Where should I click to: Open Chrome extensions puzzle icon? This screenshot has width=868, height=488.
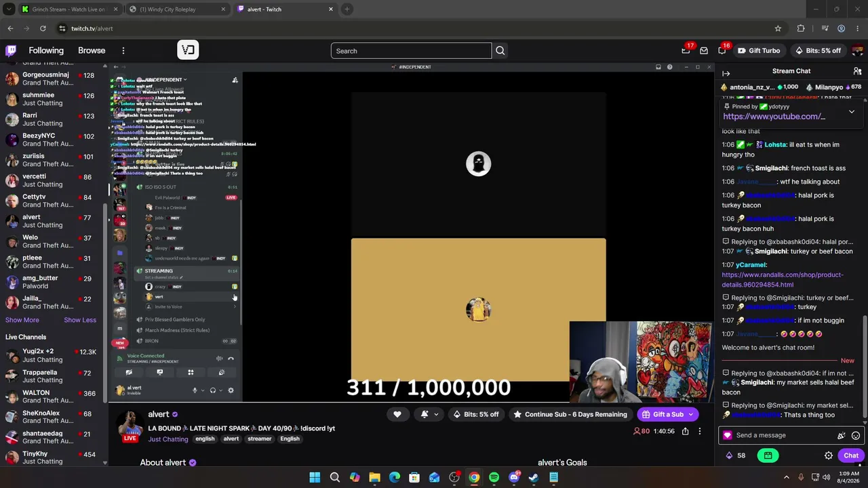[801, 28]
